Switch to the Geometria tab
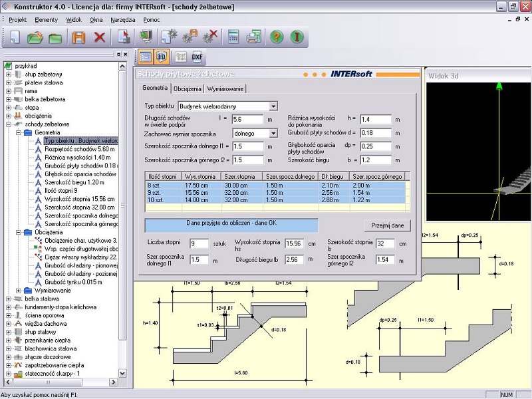The height and width of the screenshot is (399, 532). click(155, 88)
